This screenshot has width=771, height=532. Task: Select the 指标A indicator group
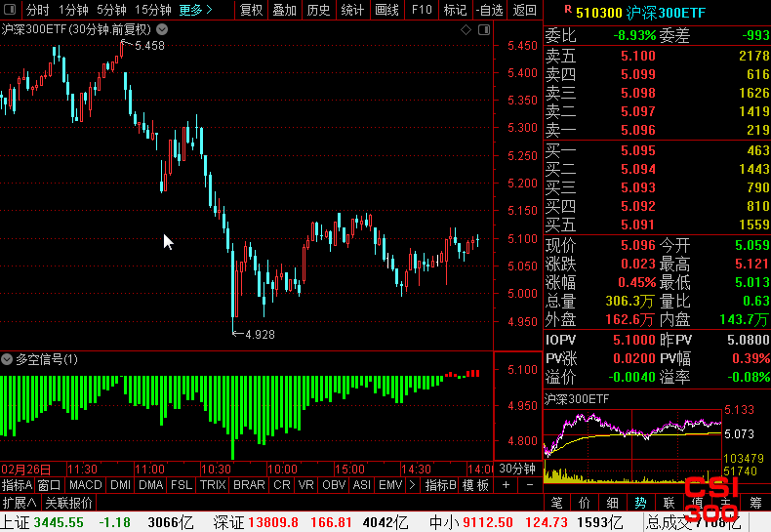18,485
